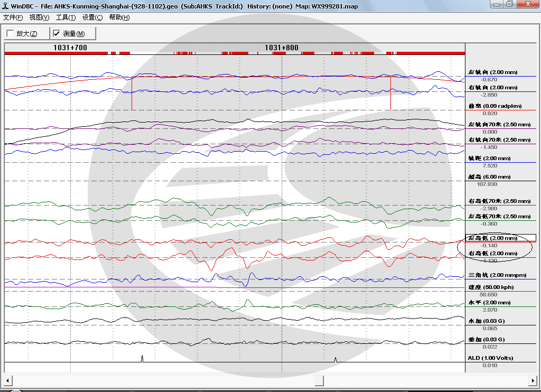Open the 设置(C) menu
The height and width of the screenshot is (392, 541).
tap(92, 17)
